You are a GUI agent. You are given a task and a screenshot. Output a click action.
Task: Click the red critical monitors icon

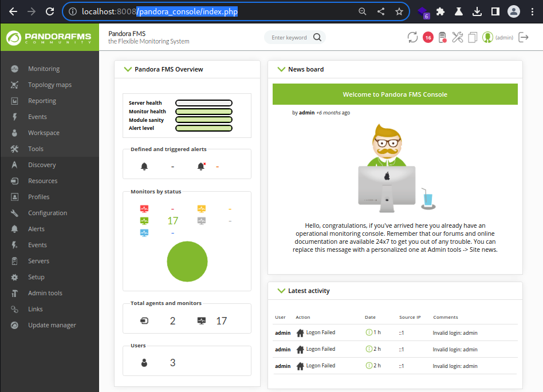coord(144,209)
